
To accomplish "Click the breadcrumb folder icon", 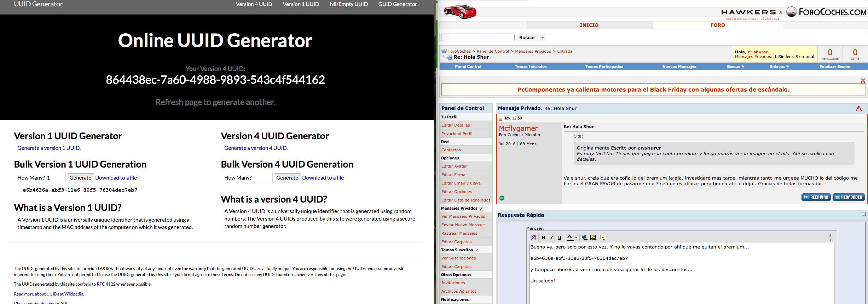I will click(x=444, y=51).
